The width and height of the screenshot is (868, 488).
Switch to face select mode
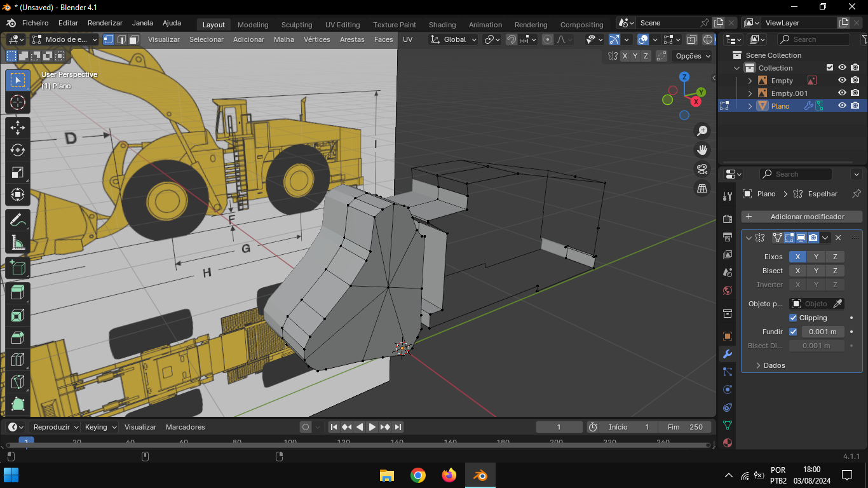(x=134, y=39)
